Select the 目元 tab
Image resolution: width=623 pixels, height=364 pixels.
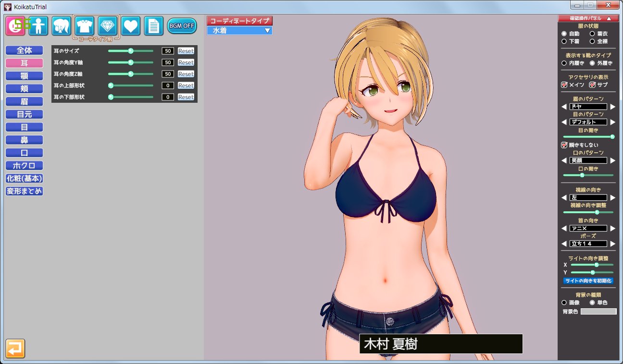[25, 114]
